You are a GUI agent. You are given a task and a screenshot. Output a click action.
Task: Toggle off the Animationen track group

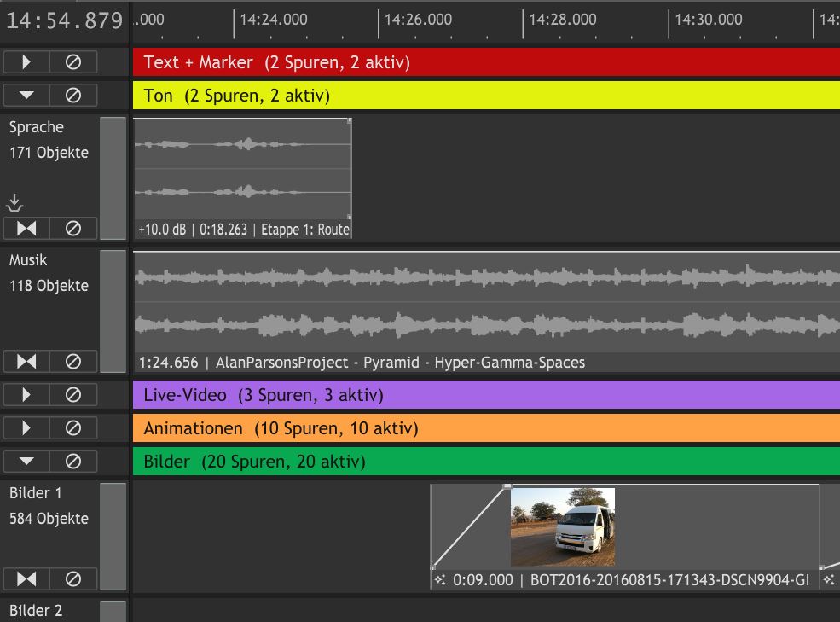[73, 428]
